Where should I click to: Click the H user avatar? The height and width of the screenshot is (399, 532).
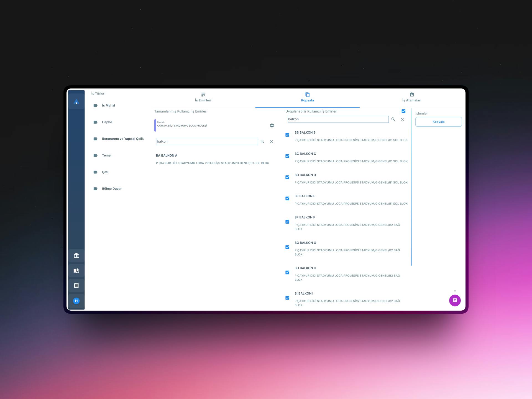point(76,301)
